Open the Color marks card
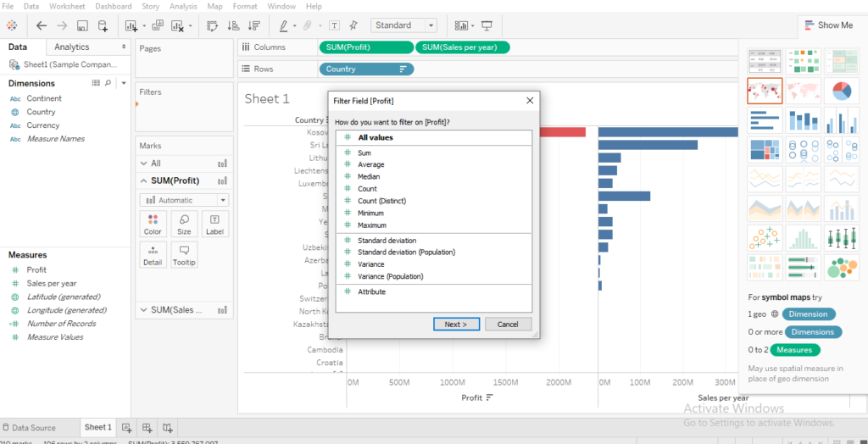The height and width of the screenshot is (444, 868). click(153, 224)
